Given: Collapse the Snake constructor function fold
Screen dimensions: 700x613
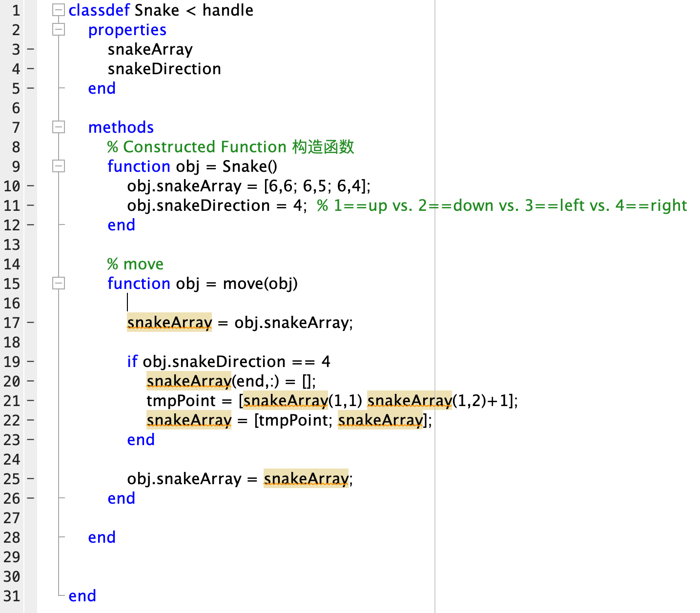Looking at the screenshot, I should click(59, 166).
